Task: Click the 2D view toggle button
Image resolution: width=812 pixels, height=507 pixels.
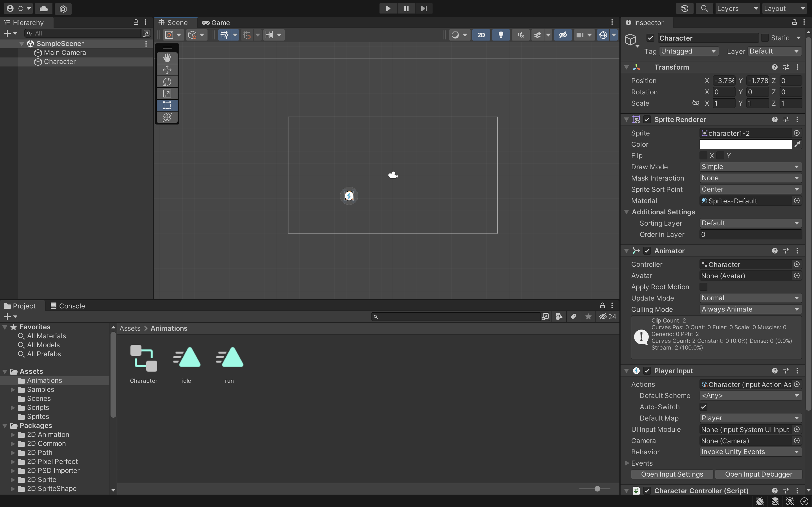Action: point(480,35)
